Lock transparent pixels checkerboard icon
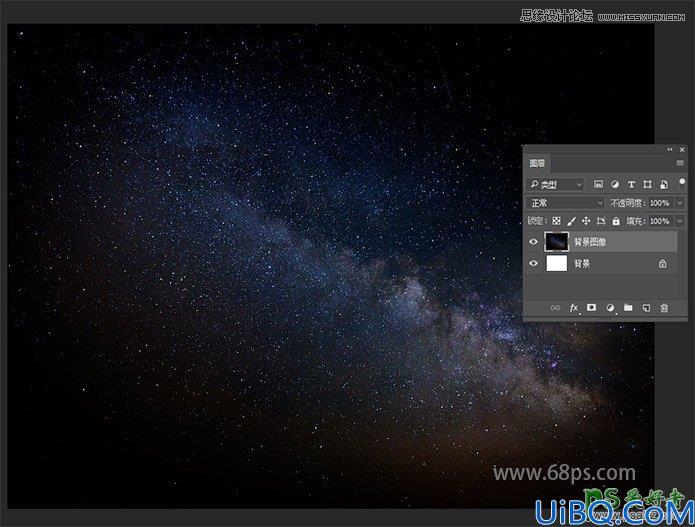Viewport: 695px width, 527px height. click(556, 221)
